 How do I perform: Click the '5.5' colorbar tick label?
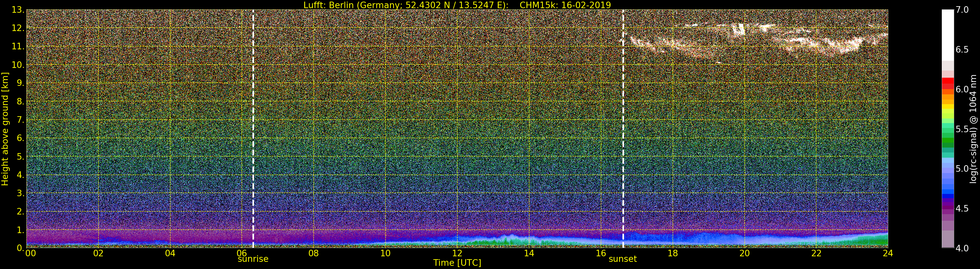coord(962,129)
